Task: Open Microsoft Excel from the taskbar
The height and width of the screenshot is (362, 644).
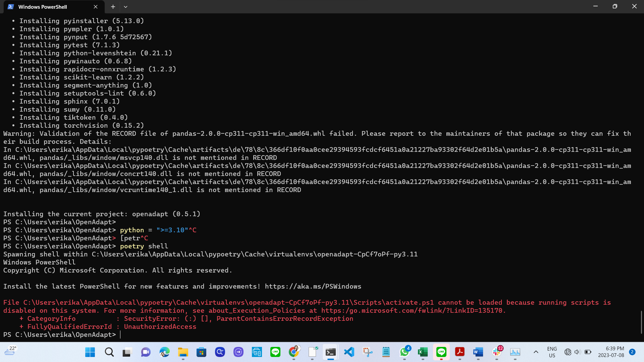Action: click(x=423, y=352)
